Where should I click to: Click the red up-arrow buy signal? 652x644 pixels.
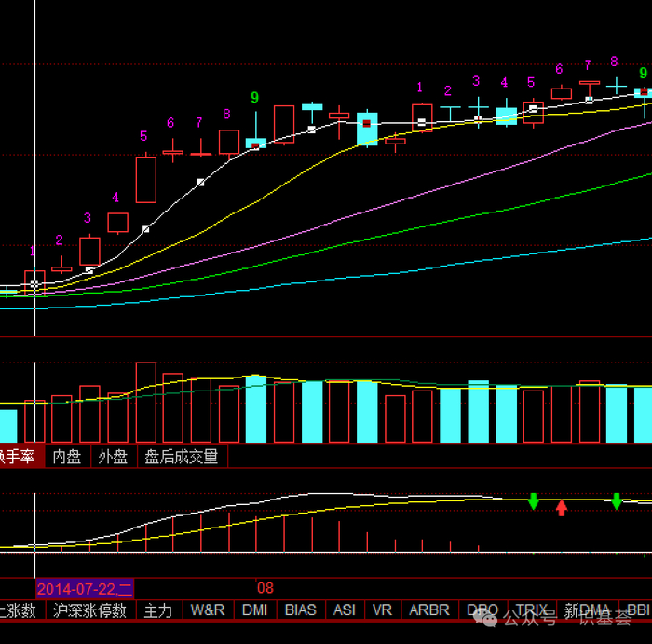click(562, 508)
